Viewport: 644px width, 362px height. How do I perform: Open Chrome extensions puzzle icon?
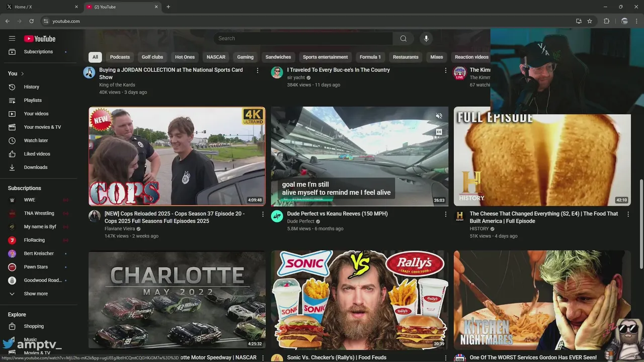(x=606, y=21)
